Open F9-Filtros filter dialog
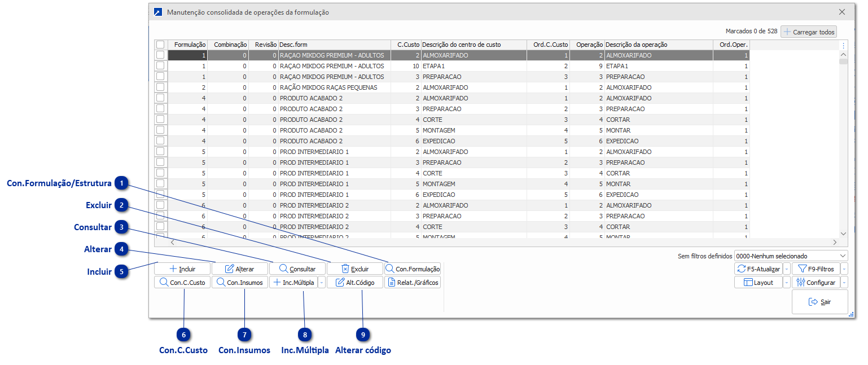The height and width of the screenshot is (365, 868). [x=816, y=269]
